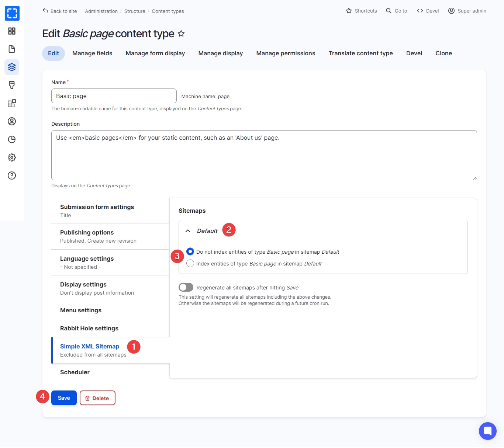Open the Reports pie chart icon
504x448 pixels.
[x=12, y=139]
